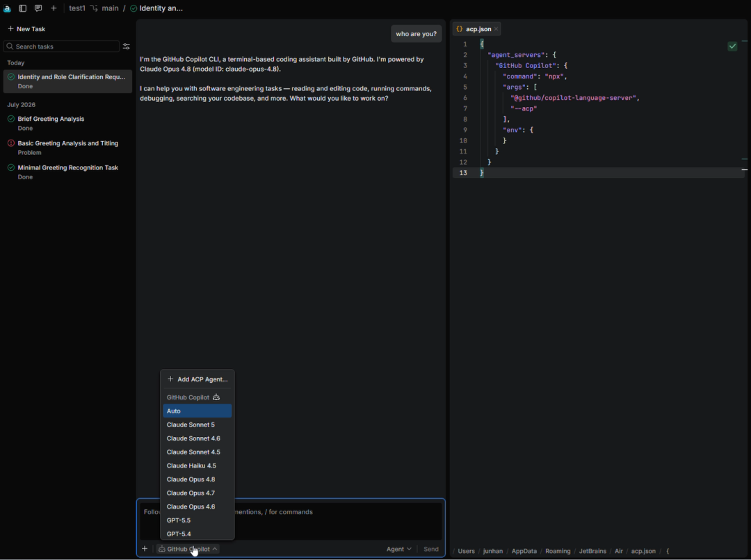Open Basic Greeting Analysis and Titling task
751x560 pixels.
[67, 147]
